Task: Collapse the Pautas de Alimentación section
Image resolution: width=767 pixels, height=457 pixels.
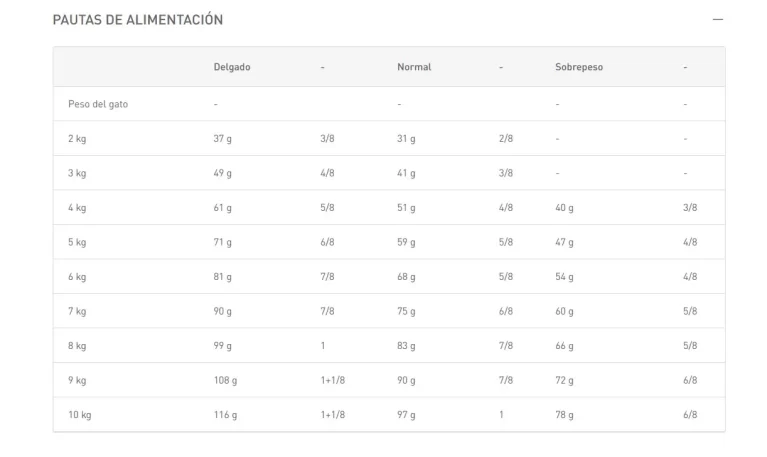Action: (717, 20)
